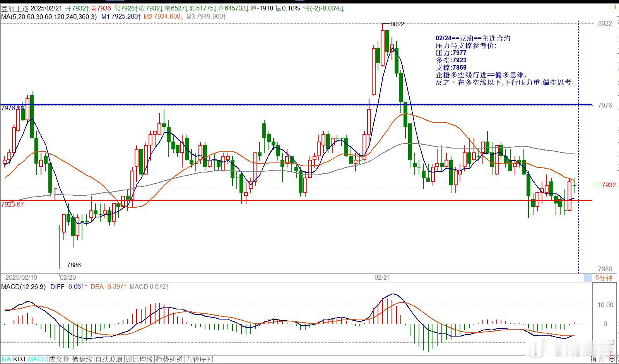
Task: Click the 7932 current price tag on the axis
Action: coord(609,185)
